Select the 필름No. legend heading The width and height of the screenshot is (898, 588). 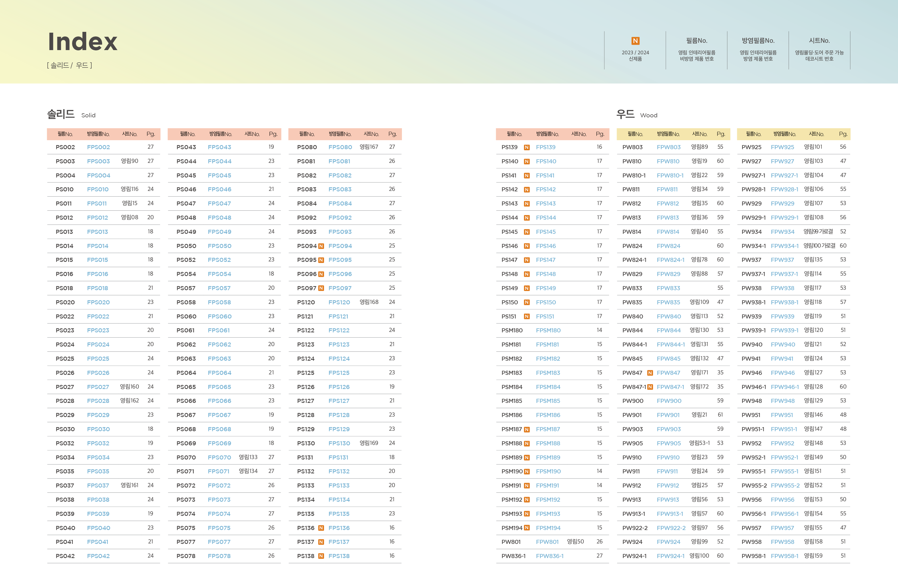click(697, 41)
